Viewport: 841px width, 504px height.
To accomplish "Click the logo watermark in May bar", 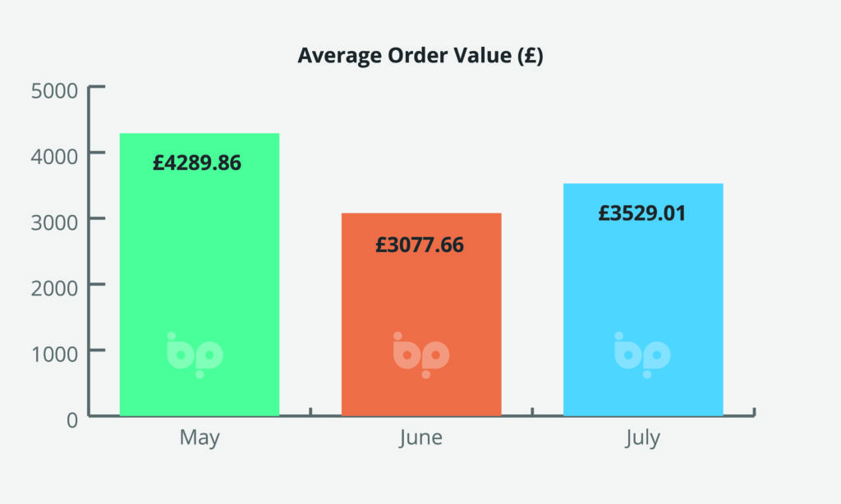I will [195, 355].
